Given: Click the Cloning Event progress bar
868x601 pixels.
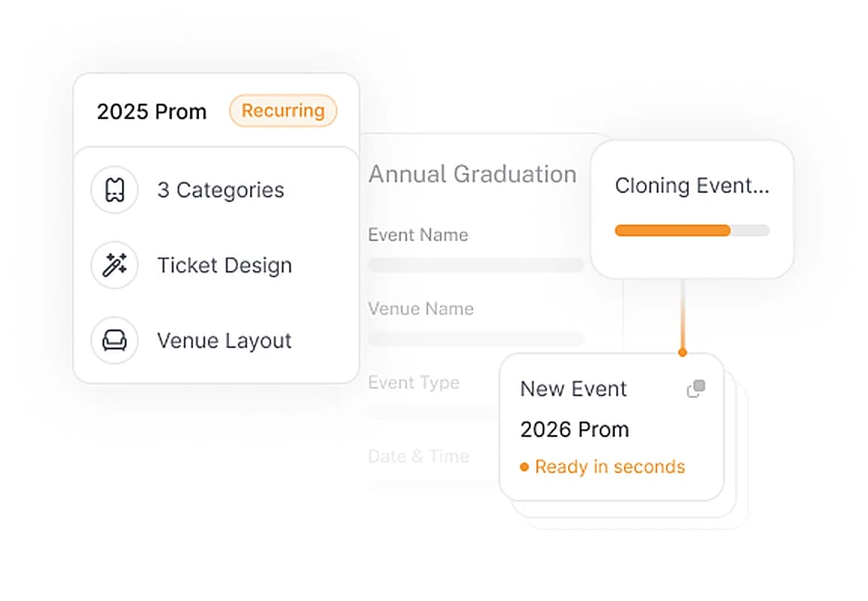Looking at the screenshot, I should point(692,230).
